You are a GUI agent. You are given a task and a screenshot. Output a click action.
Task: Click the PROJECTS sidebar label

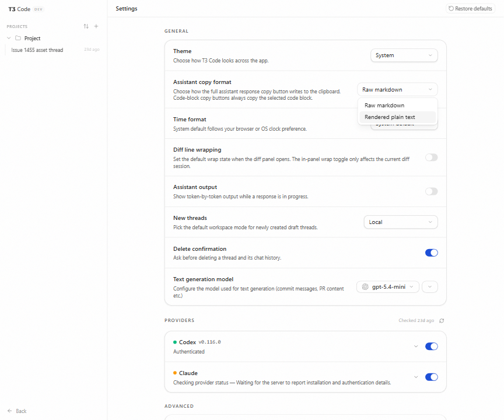[x=17, y=26]
